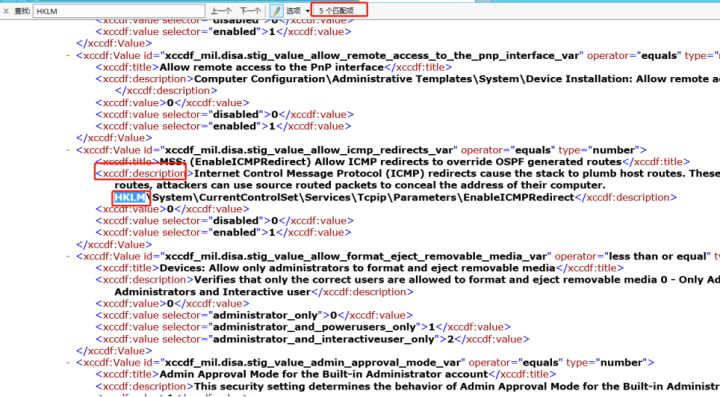
Task: Collapse the admin_approval_mode_var Value node
Action: 68,363
